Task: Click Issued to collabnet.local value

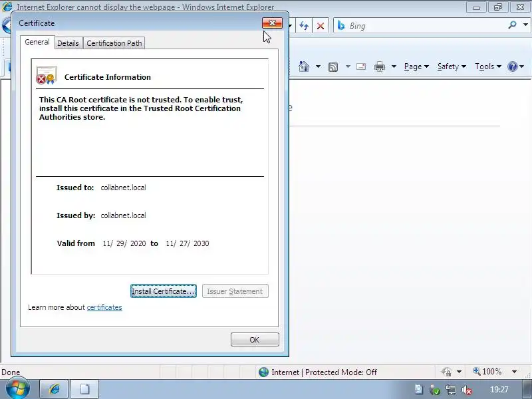Action: coord(123,188)
